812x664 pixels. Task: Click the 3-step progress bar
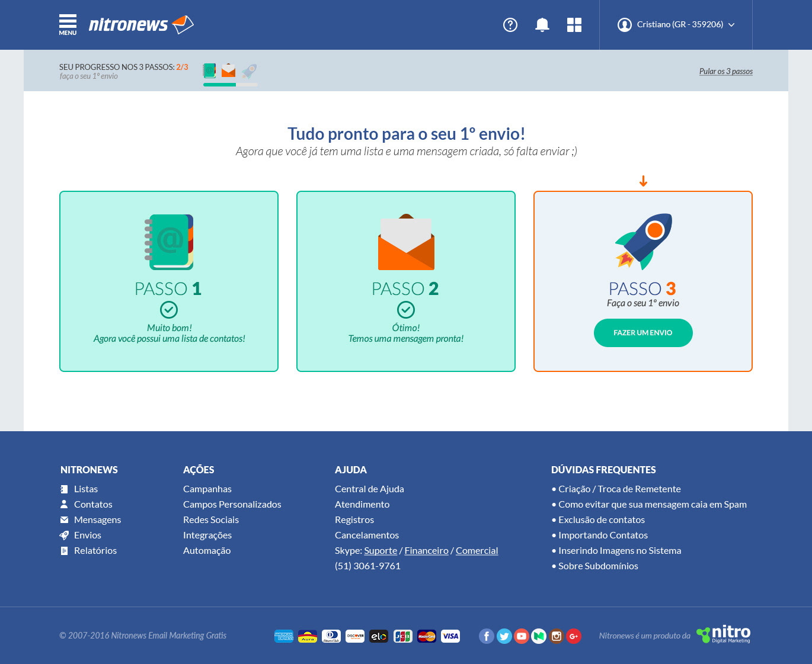[231, 85]
